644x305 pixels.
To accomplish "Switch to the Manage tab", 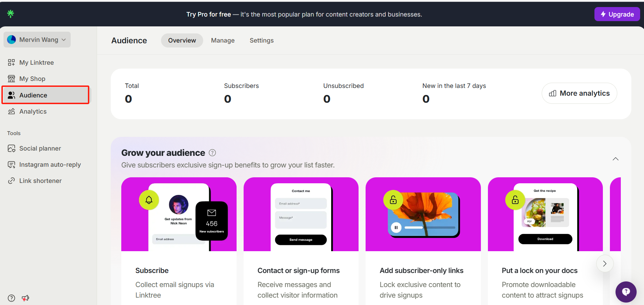I will tap(223, 40).
